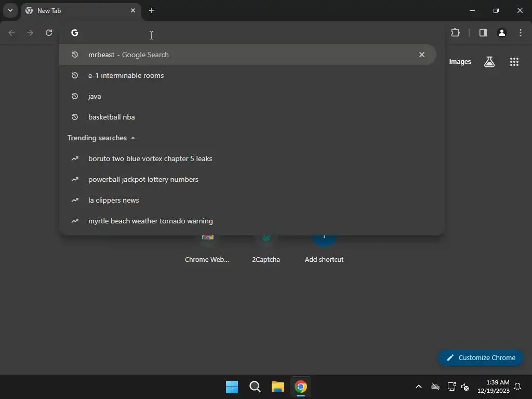Open the side panel icon
Screen dimensions: 532x399
(483, 33)
